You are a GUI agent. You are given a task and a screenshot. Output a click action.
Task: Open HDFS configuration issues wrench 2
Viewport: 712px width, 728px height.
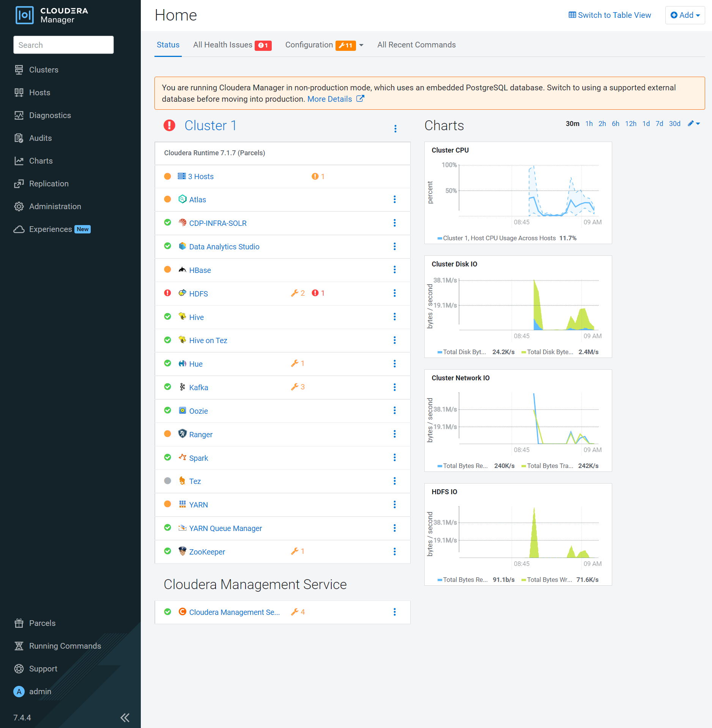point(298,293)
